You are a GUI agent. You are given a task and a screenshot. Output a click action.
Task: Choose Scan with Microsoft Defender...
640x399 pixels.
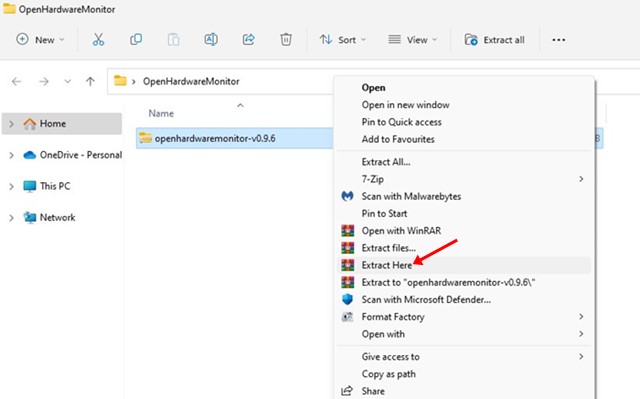(x=464, y=299)
